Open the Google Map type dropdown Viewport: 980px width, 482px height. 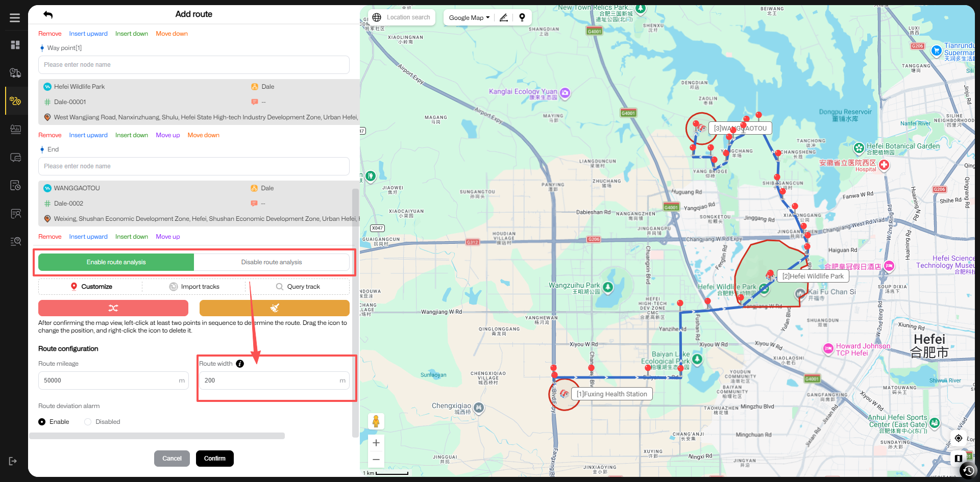click(469, 17)
